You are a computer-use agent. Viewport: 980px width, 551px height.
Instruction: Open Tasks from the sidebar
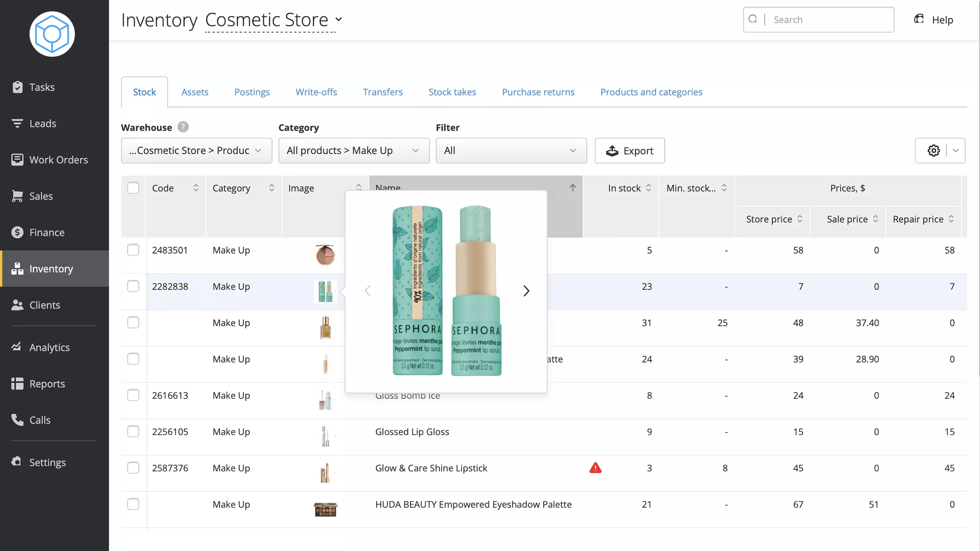click(x=54, y=87)
